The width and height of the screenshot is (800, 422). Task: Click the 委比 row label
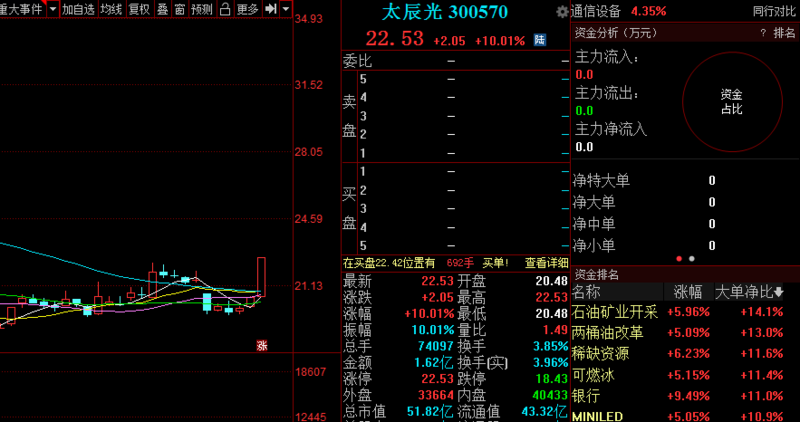click(357, 61)
